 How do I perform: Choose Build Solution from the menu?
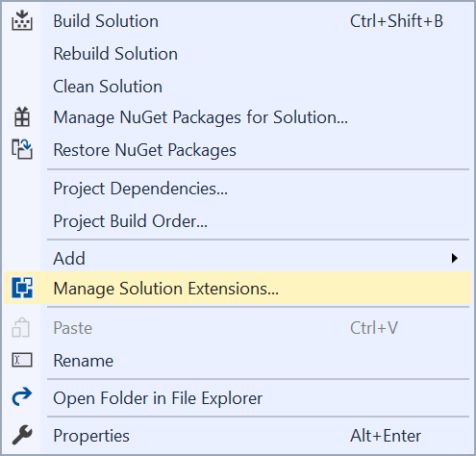coord(238,21)
